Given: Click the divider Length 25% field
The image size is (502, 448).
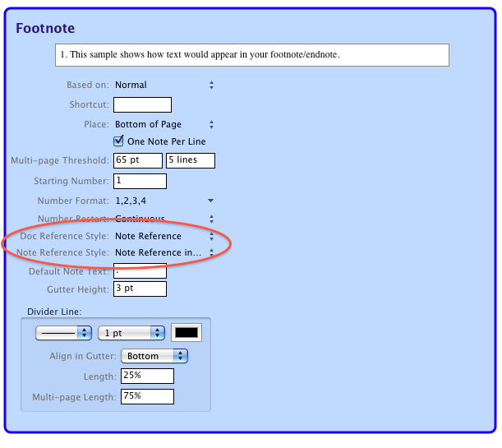Looking at the screenshot, I should click(147, 376).
